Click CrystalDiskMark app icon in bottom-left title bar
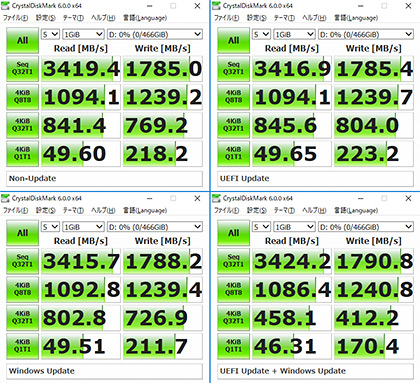 5,198
